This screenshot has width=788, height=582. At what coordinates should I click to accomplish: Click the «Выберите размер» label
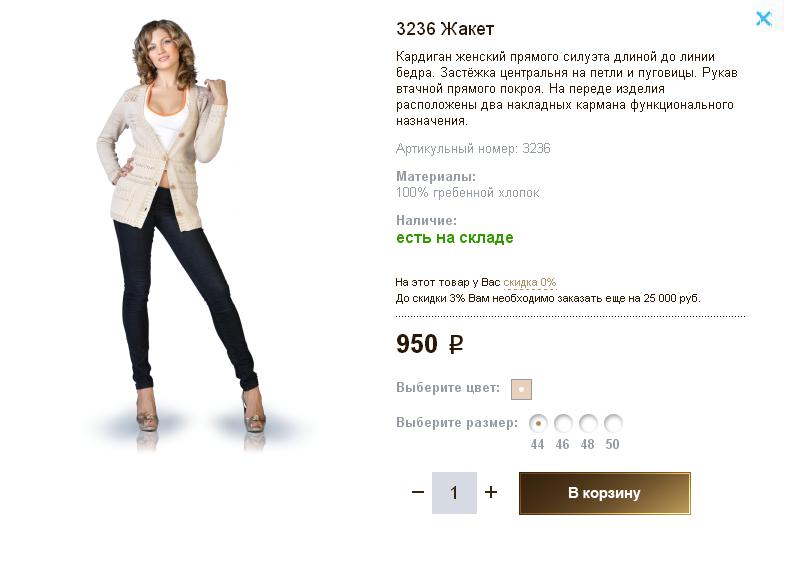457,422
